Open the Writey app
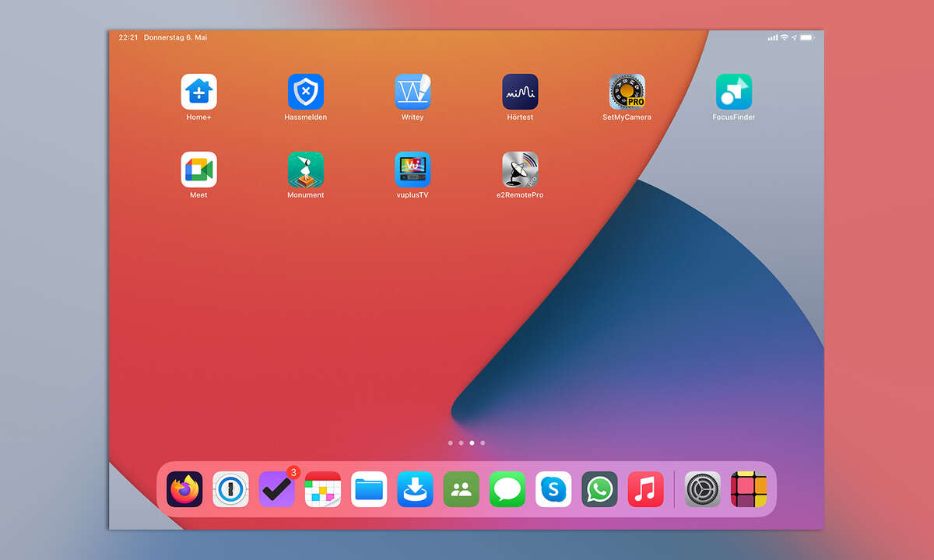934x560 pixels. point(413,92)
